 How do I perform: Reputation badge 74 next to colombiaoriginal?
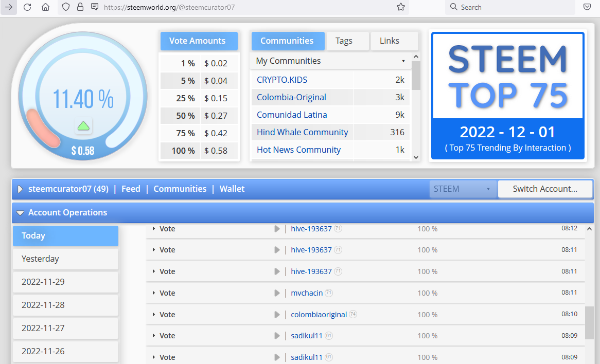click(x=353, y=314)
